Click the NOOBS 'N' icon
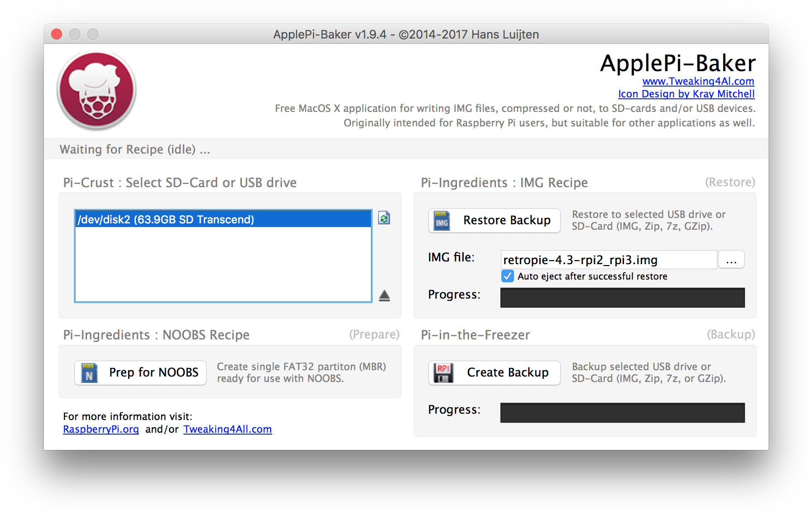 (89, 373)
